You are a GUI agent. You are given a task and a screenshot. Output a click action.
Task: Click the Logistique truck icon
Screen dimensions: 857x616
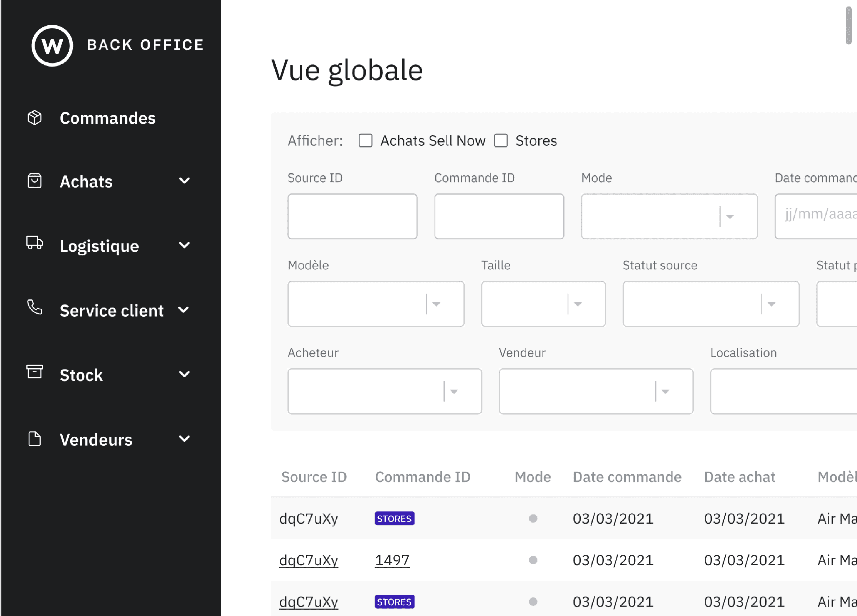pos(34,243)
